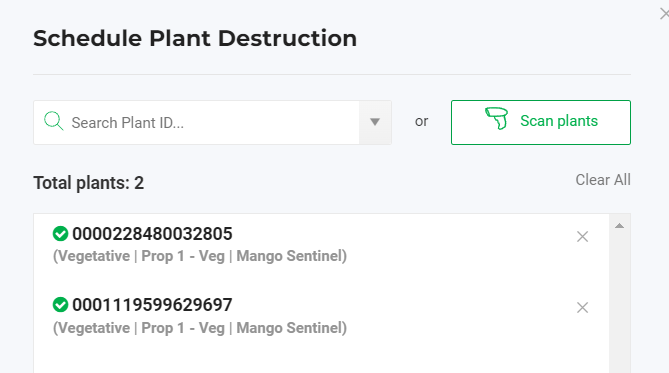Remove plant 0000228480032805 with its X icon
Screen dimensions: 669x373
[582, 236]
